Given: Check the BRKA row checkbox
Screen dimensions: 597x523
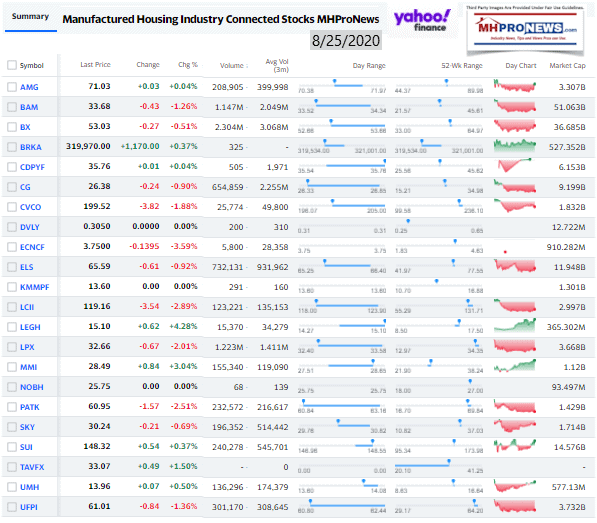Looking at the screenshot, I should tap(12, 147).
